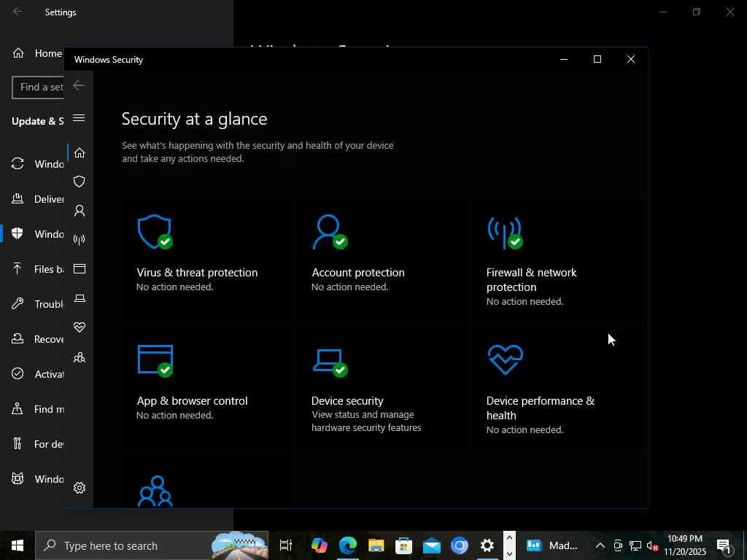Select Activation checkmark icon in Settings
Image resolution: width=747 pixels, height=560 pixels.
[x=18, y=374]
